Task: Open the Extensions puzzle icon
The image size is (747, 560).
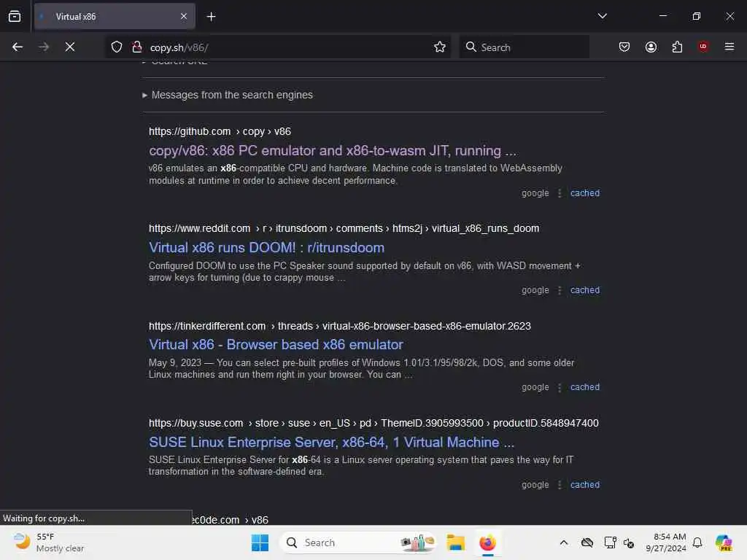Action: [677, 47]
